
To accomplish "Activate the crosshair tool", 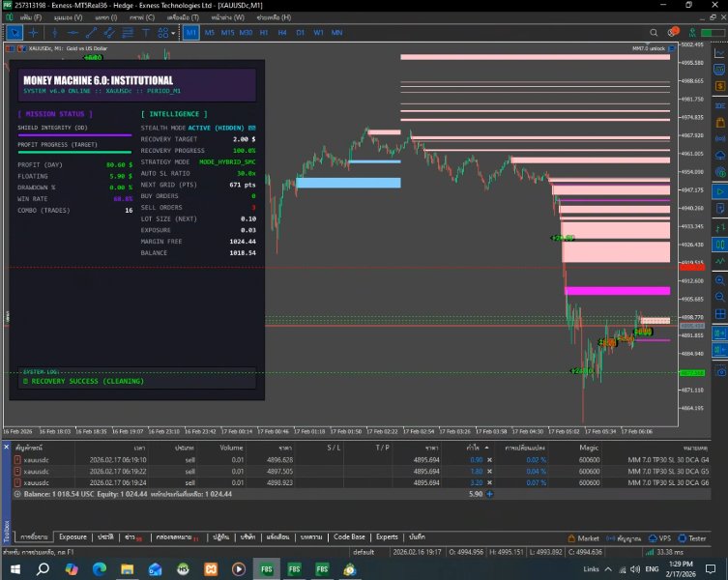I will (x=34, y=33).
